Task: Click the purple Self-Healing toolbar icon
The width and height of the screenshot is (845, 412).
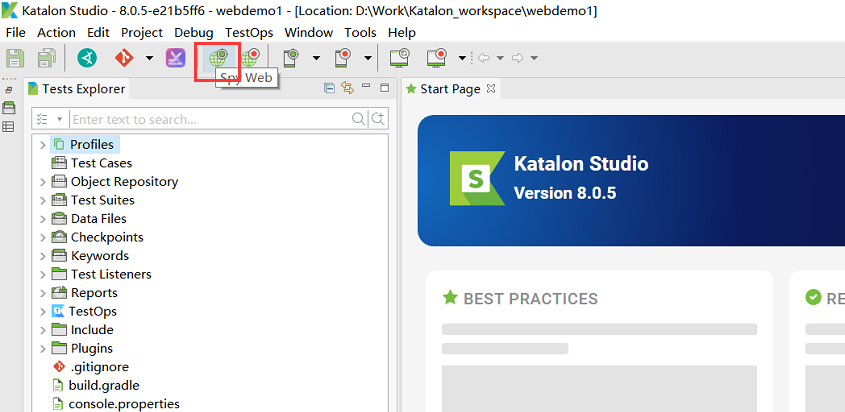Action: (175, 58)
